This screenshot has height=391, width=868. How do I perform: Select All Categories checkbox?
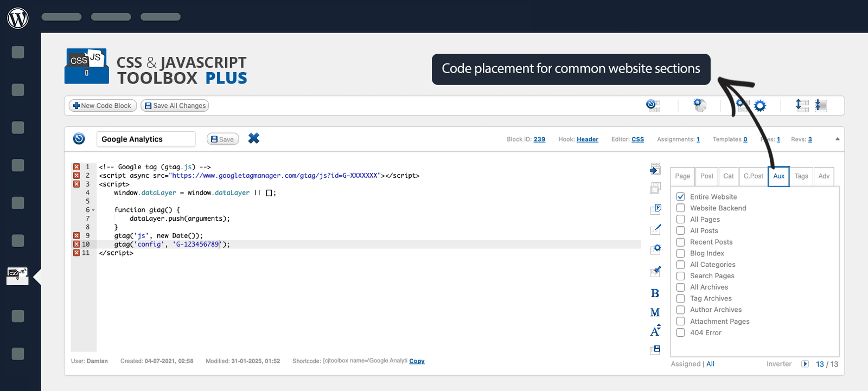(x=680, y=265)
